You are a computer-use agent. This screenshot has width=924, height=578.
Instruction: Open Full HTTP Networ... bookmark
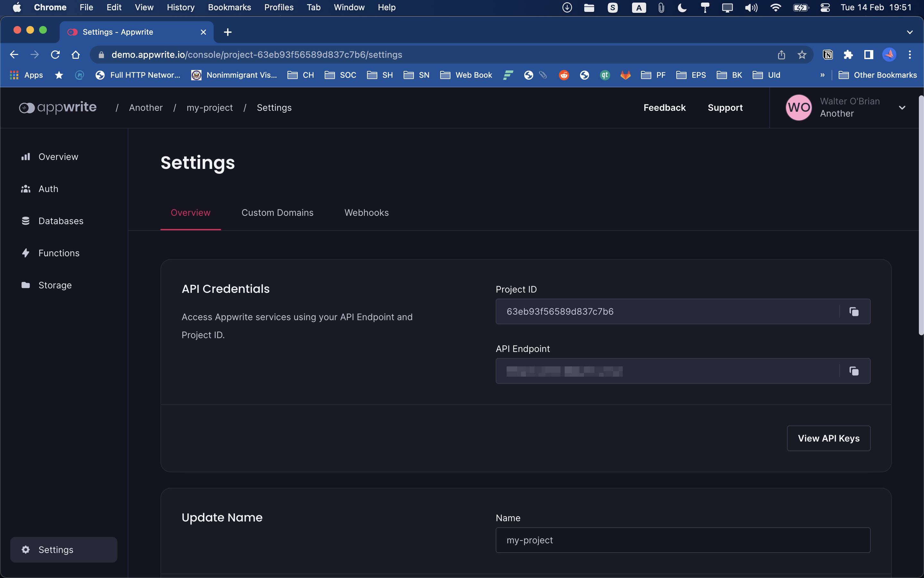137,75
